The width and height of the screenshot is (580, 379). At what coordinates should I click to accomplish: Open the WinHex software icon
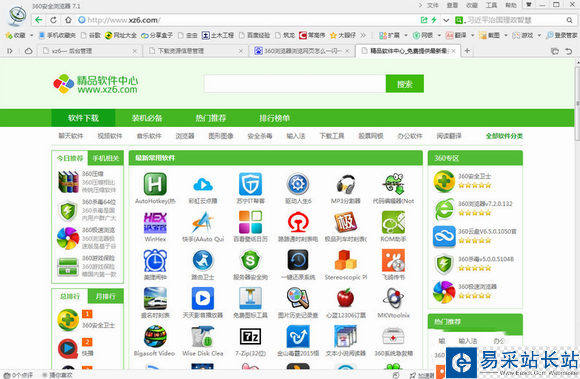click(155, 222)
